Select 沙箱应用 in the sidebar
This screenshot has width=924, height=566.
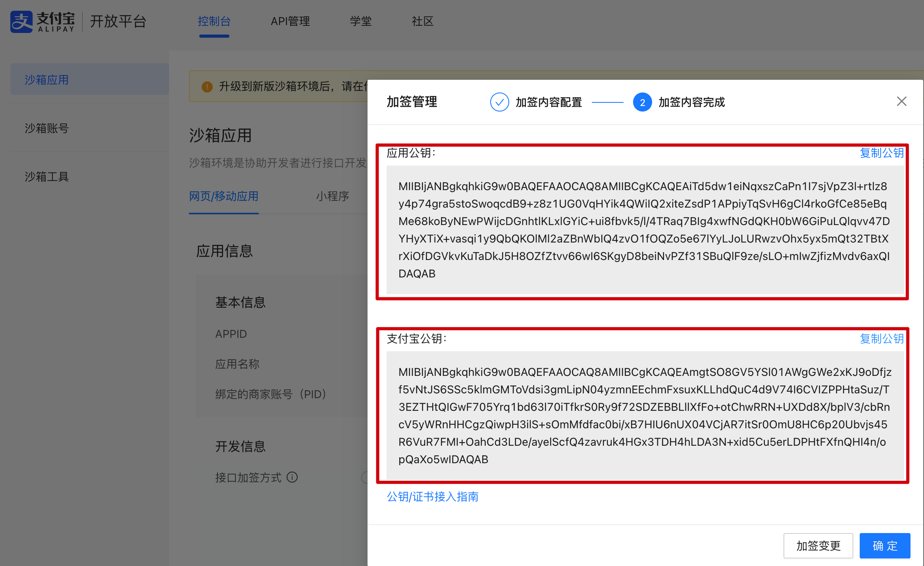click(x=90, y=79)
